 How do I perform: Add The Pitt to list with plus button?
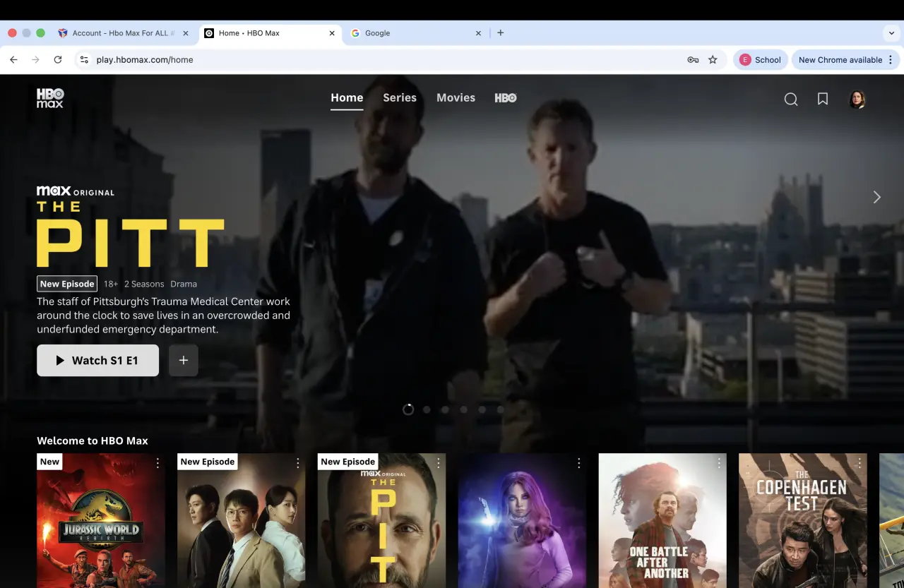184,360
